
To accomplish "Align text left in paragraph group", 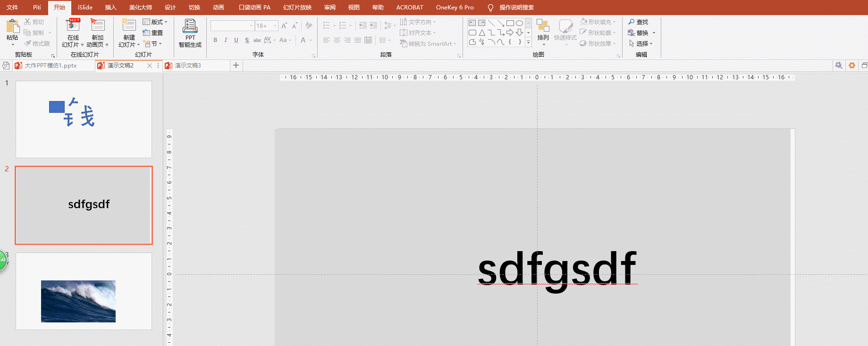I will click(327, 40).
